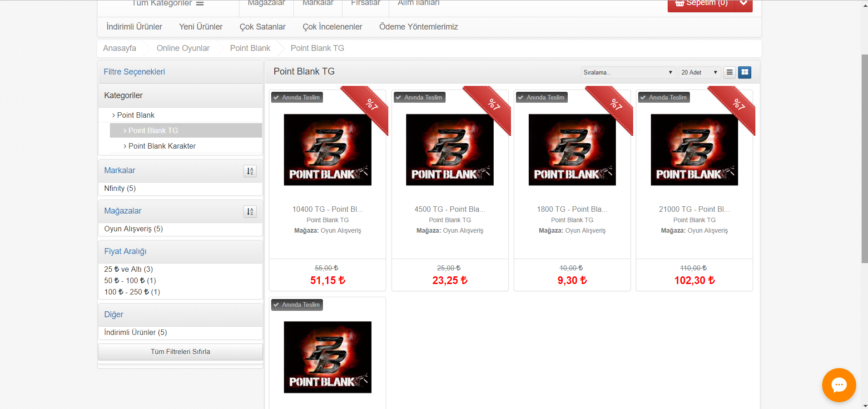868x409 pixels.
Task: Click Point Blank TG category under 1800 TG
Action: pos(572,220)
